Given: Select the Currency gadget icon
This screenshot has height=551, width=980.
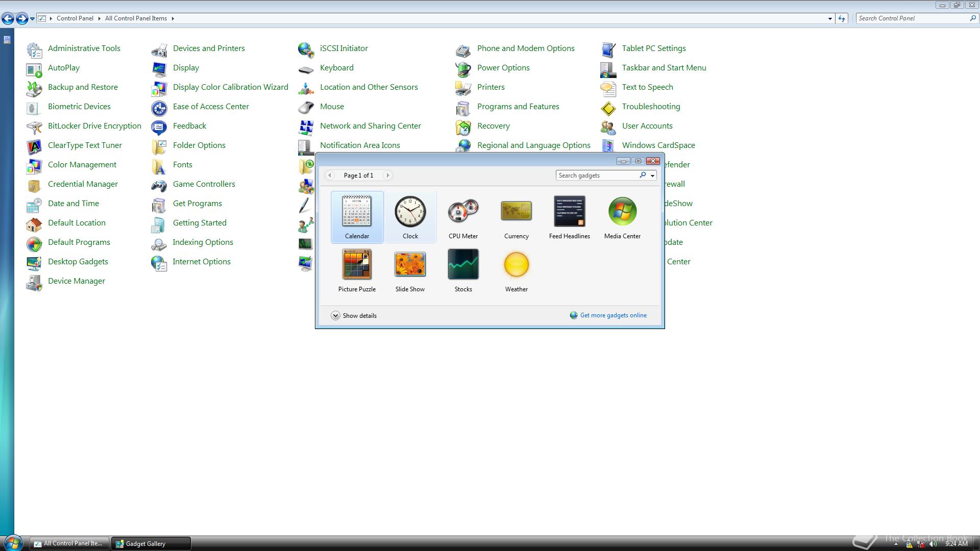Looking at the screenshot, I should pos(516,211).
